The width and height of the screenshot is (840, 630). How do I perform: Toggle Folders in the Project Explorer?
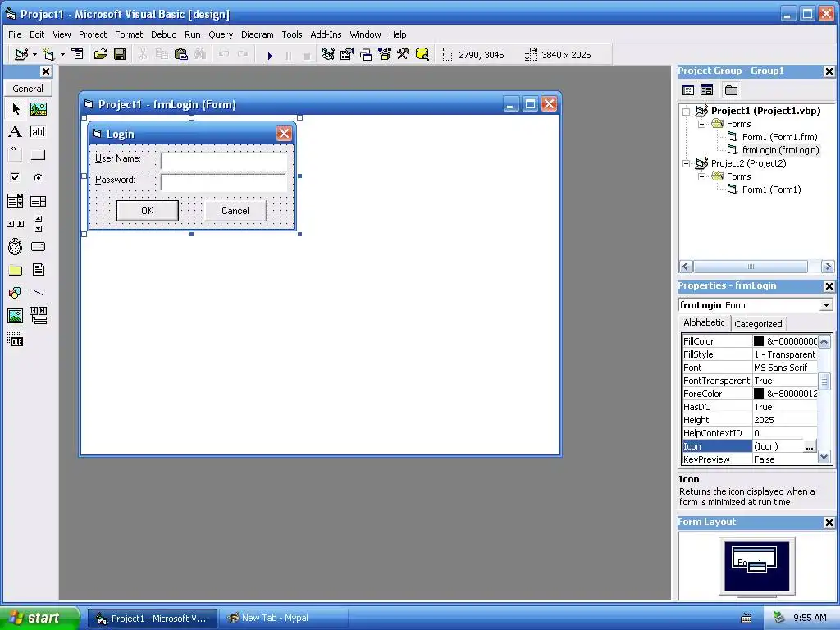[x=731, y=90]
